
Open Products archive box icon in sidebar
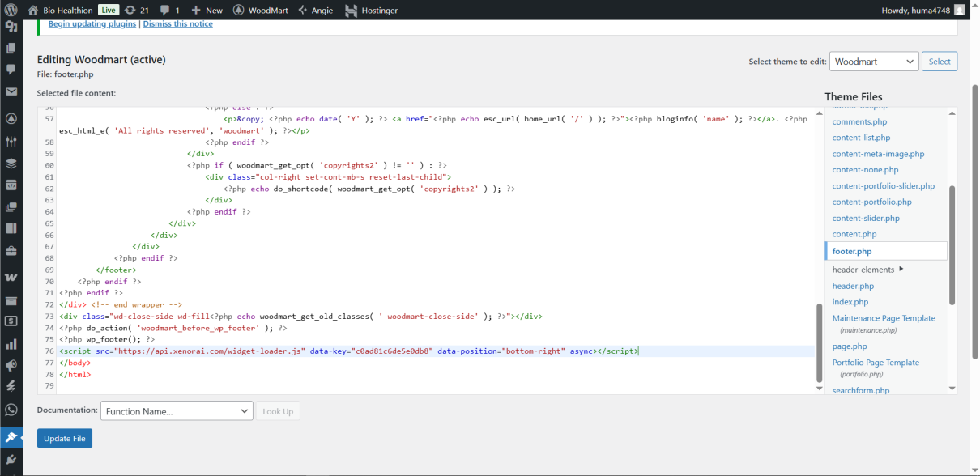coord(11,300)
